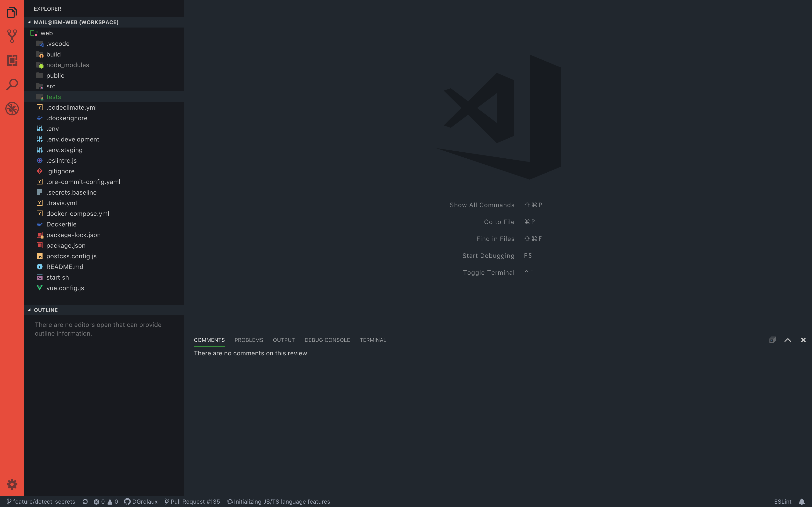Select the Source Control sidebar icon
812x507 pixels.
pos(12,36)
